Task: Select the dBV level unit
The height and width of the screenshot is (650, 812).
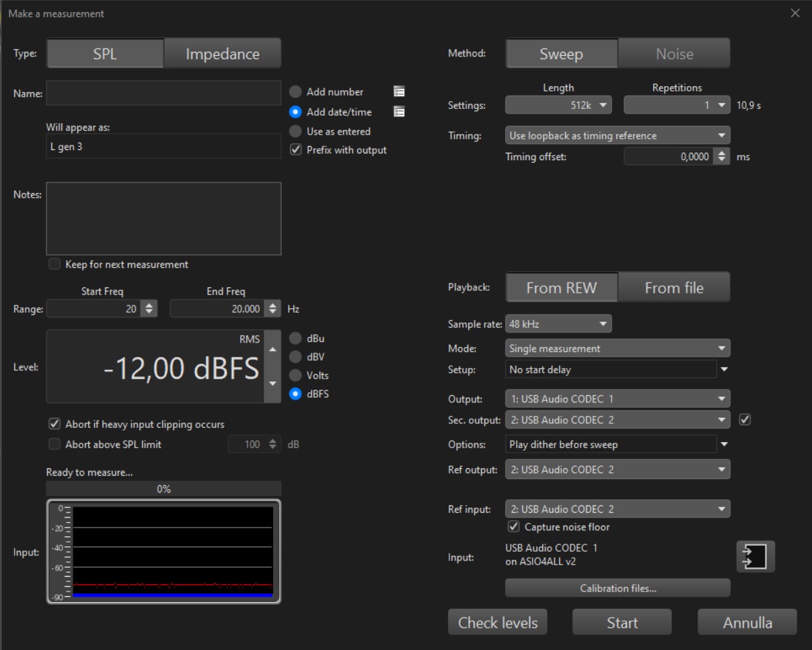Action: click(295, 357)
